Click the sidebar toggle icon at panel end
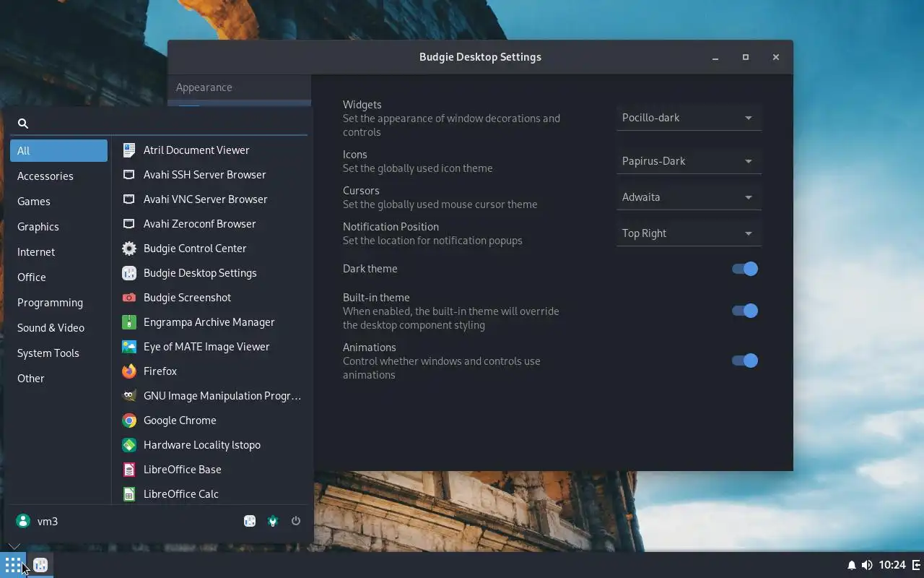The height and width of the screenshot is (578, 924). point(917,565)
